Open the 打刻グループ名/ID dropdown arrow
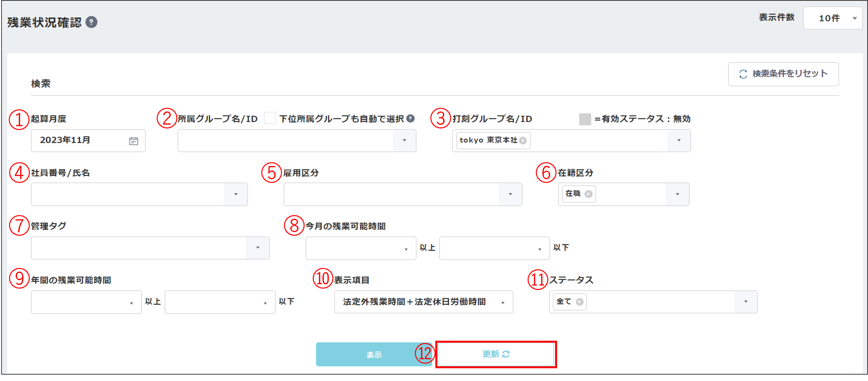 click(x=679, y=141)
